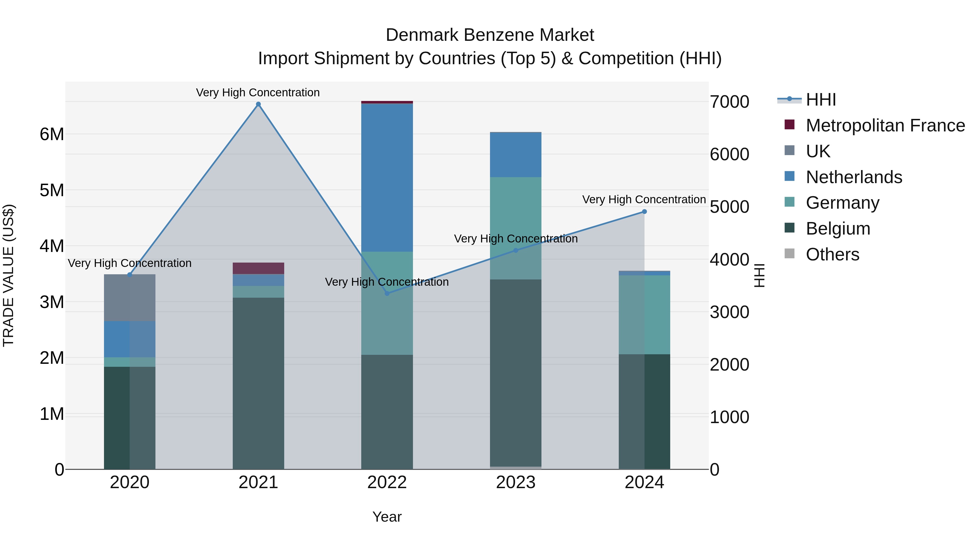This screenshot has width=980, height=551.
Task: Click 'Very High Concentration' label near 2023
Action: click(516, 238)
